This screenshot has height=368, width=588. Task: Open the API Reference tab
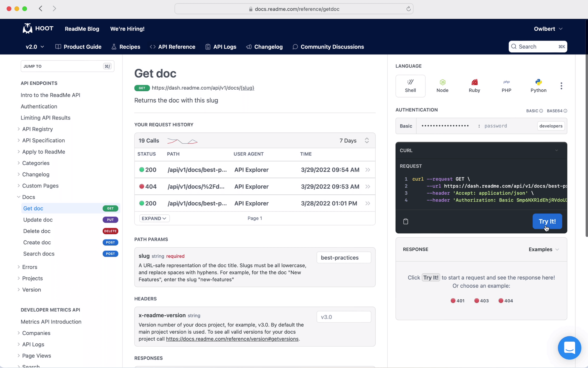172,47
